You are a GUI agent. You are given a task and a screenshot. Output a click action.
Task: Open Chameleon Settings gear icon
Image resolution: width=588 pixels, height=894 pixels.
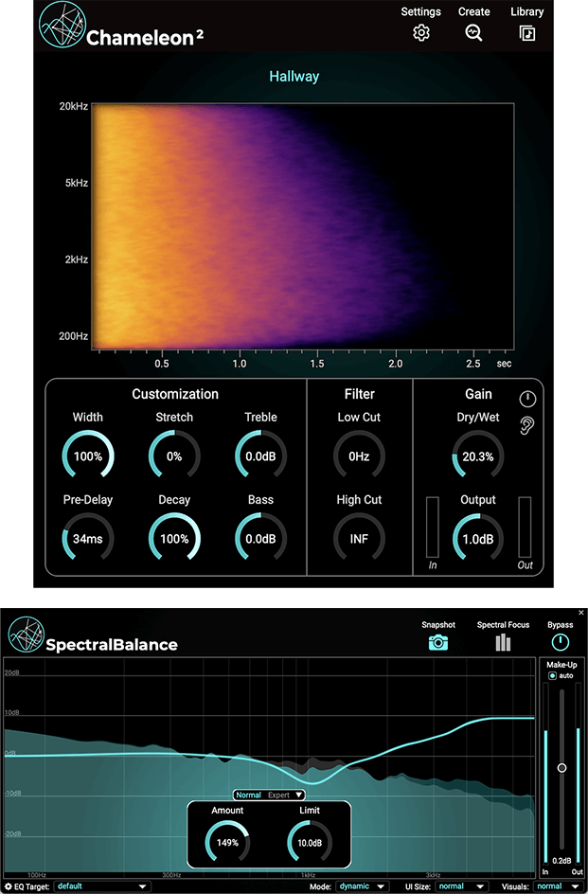tap(421, 33)
